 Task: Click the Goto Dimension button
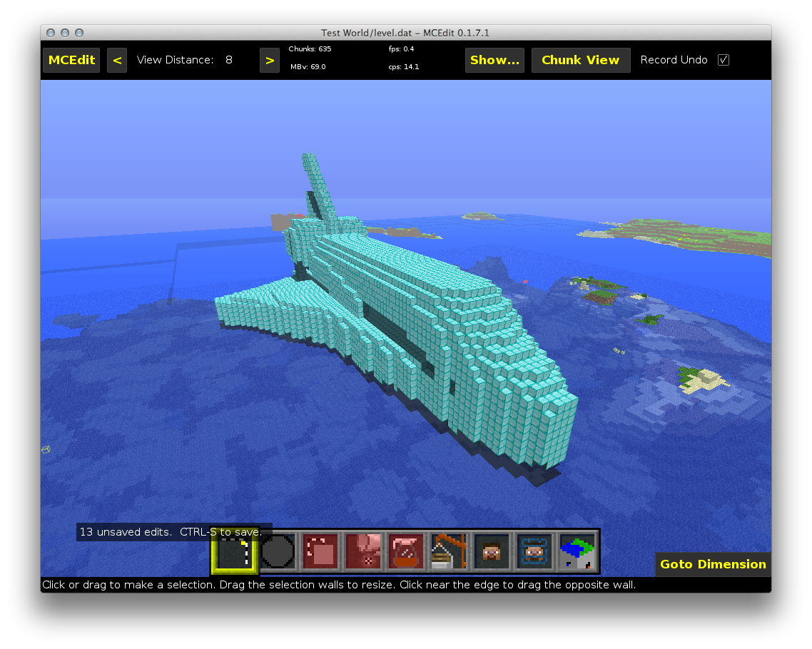tap(712, 564)
